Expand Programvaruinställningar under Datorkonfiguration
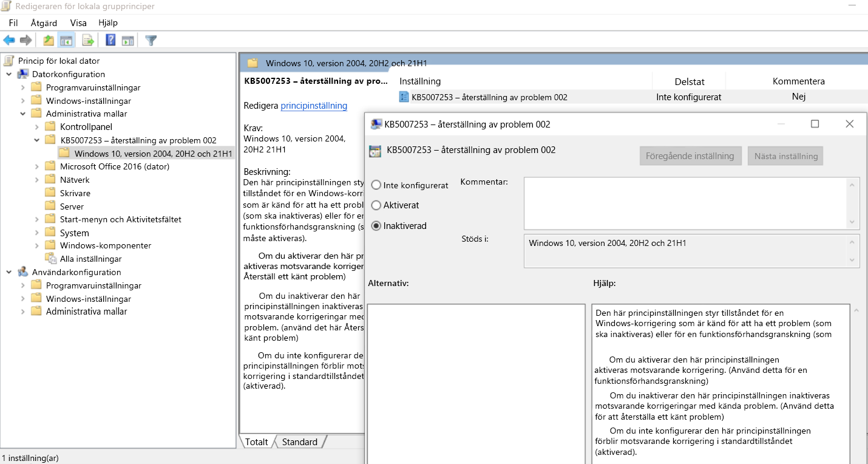Screen dimensions: 868x464 pos(23,87)
